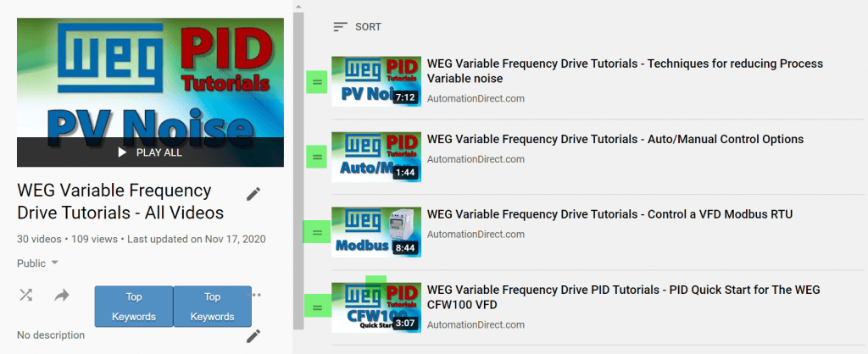Click the right Top Keywords button
Image resolution: width=868 pixels, height=354 pixels.
(x=212, y=307)
